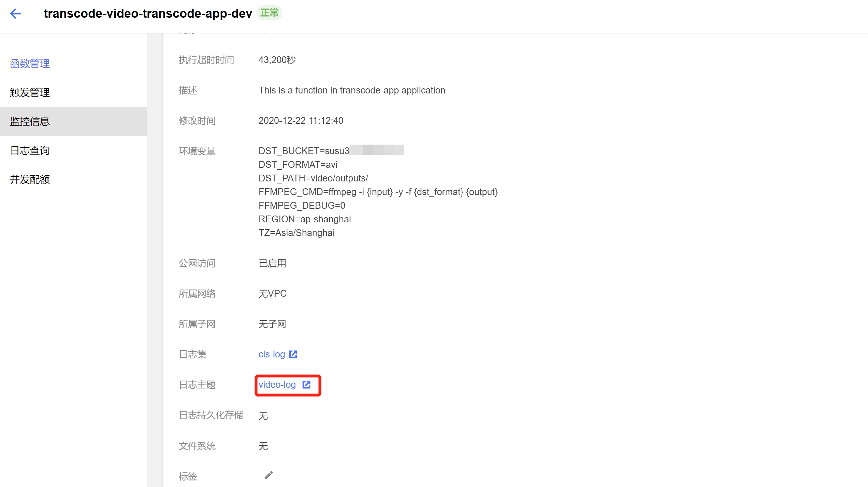Image resolution: width=868 pixels, height=487 pixels.
Task: Click the 日志持久化存储 label
Action: pyautogui.click(x=211, y=415)
